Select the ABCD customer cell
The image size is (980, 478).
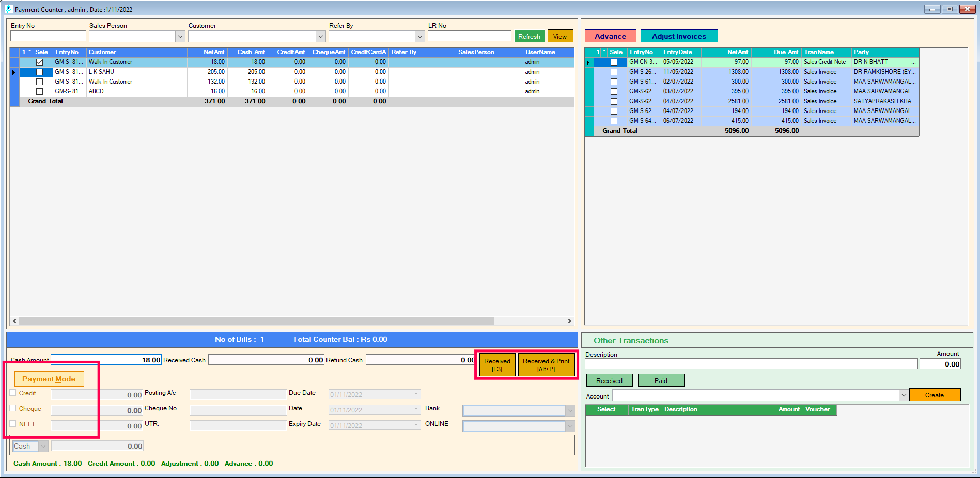point(136,91)
